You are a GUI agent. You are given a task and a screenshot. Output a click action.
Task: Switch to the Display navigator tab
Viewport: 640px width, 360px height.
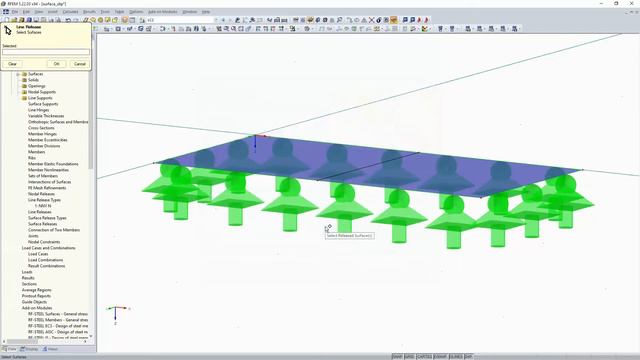click(29, 349)
